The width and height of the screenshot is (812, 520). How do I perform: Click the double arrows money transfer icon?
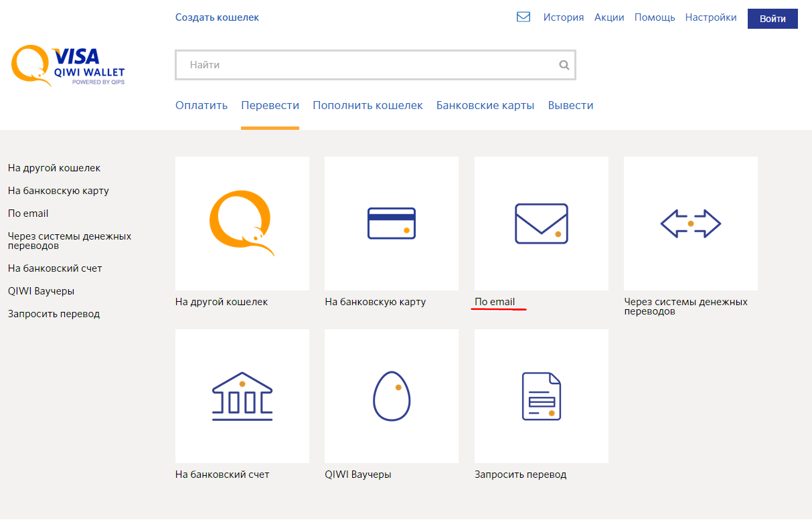tap(690, 223)
